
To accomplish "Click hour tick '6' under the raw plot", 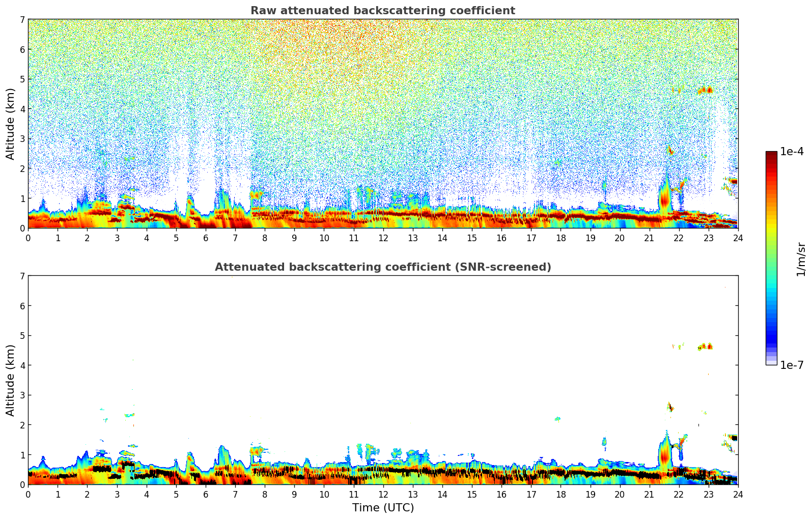I will (206, 238).
